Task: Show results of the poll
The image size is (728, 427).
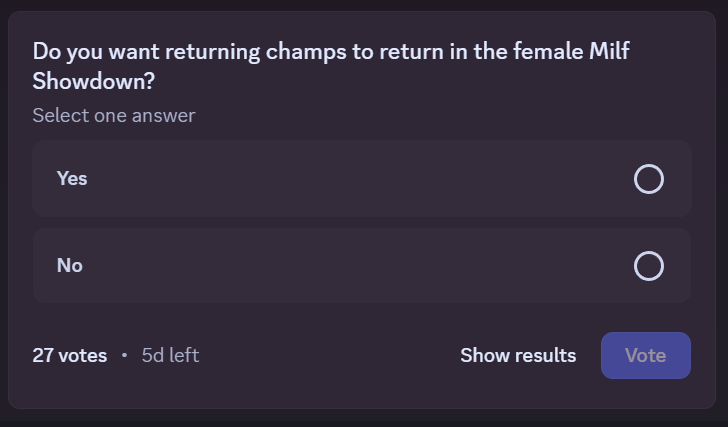Action: click(x=518, y=355)
